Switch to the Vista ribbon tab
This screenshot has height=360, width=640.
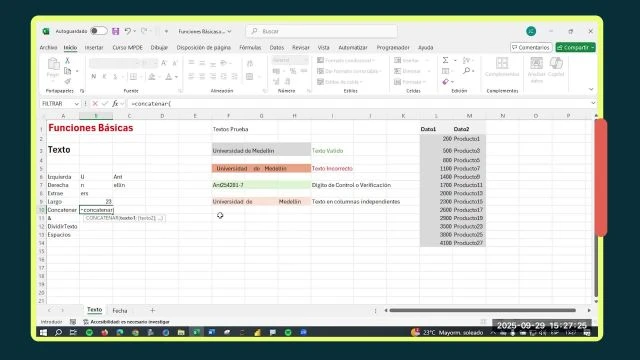tap(323, 48)
